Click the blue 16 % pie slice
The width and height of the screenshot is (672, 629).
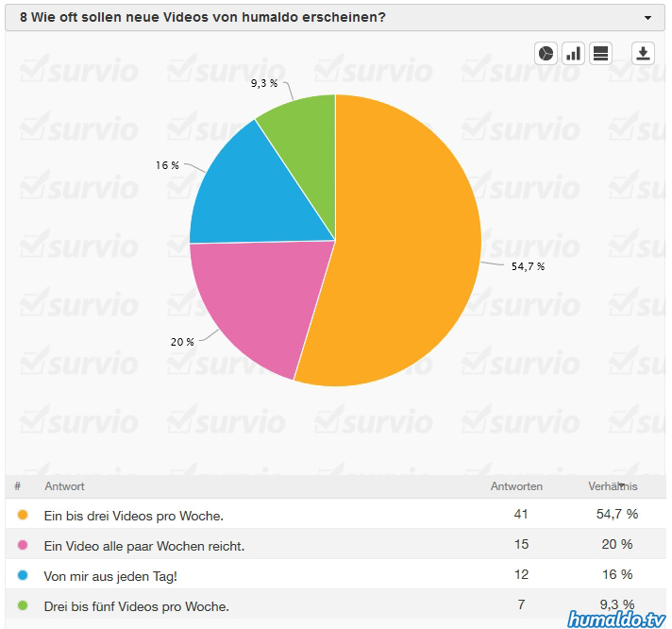255,189
